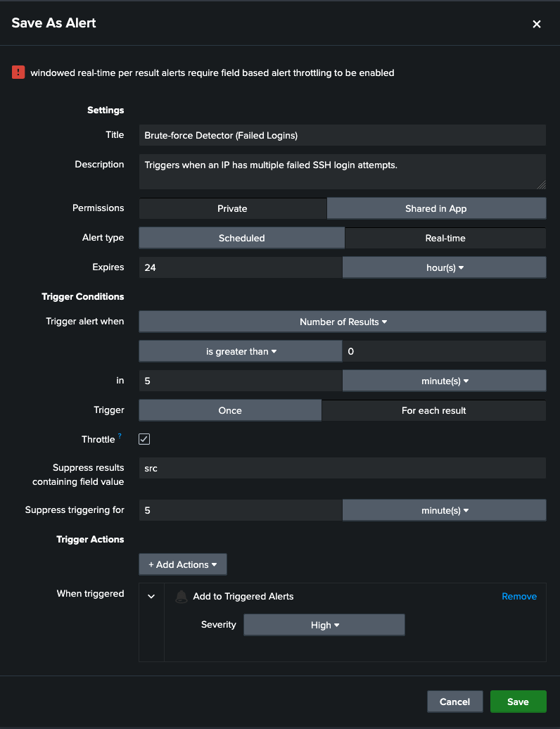Set Permissions to Private
Viewport: 560px width, 729px height.
point(232,208)
